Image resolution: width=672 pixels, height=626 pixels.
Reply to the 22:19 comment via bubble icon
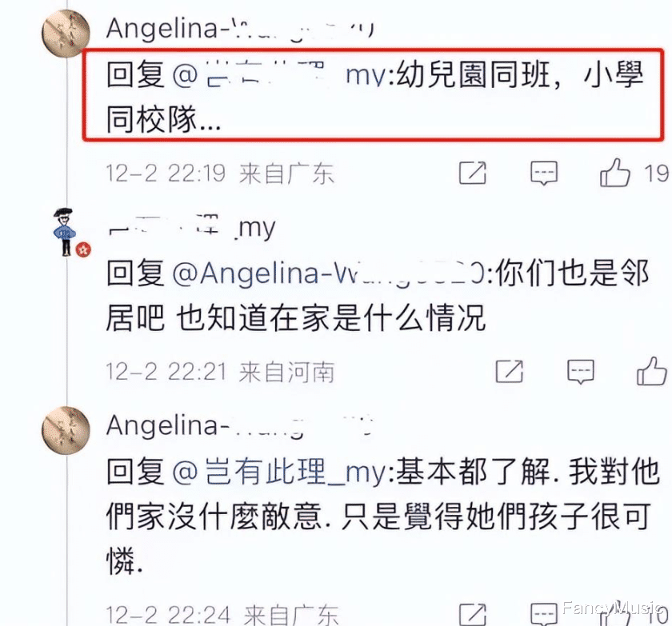pyautogui.click(x=544, y=173)
